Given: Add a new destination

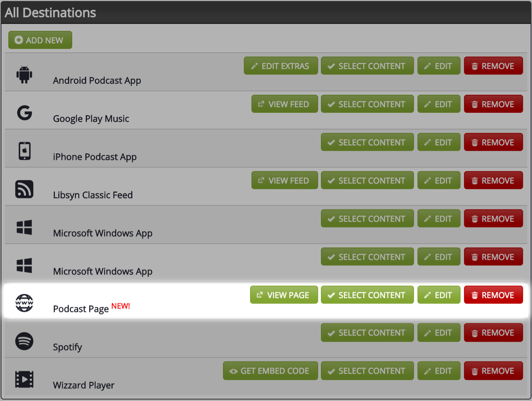Looking at the screenshot, I should pos(40,40).
